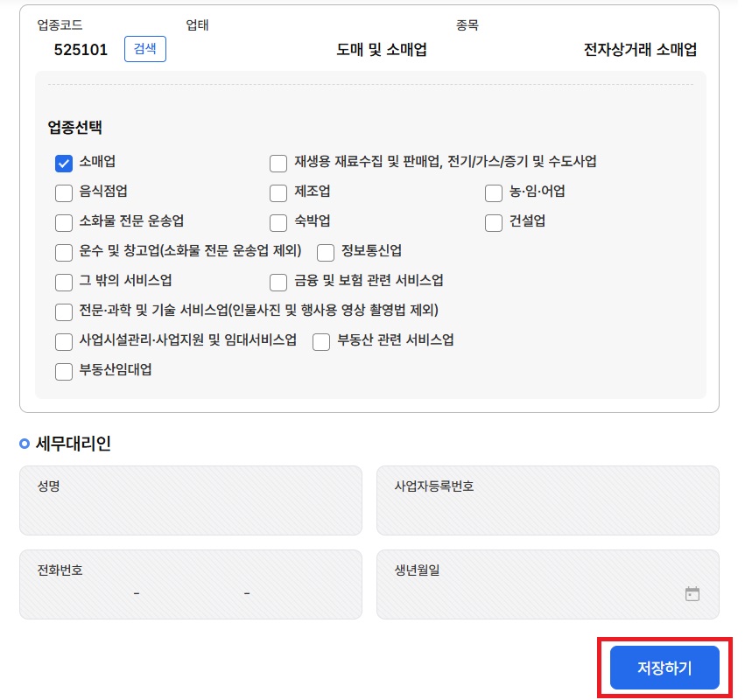
Task: Enable 부동산 관련 서비스업
Action: 321,341
